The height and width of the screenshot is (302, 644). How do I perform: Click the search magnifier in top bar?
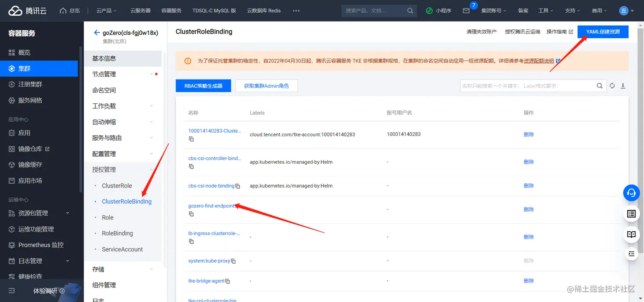tap(410, 11)
